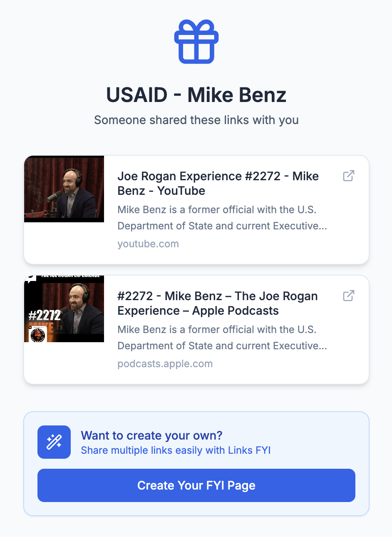Click the "Want to create your own?" heading
The width and height of the screenshot is (392, 537).
[x=151, y=435]
